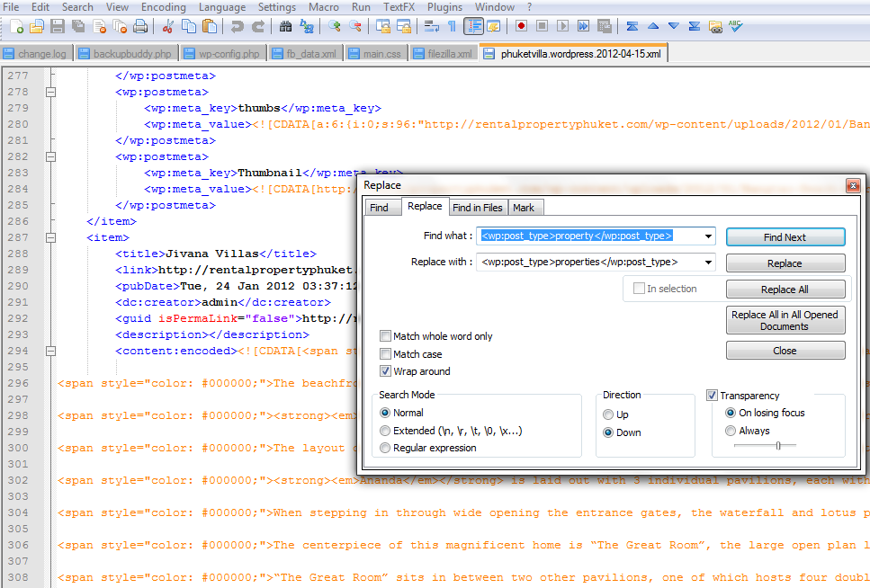Screen dimensions: 870x588
Task: Undo the last edit via toolbar icon
Action: tap(238, 28)
